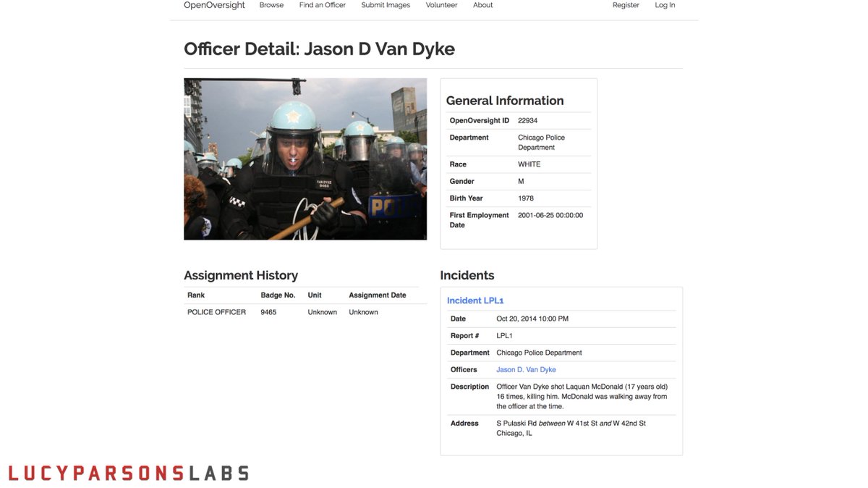
Task: Click the POLICE OFFICER rank cell
Action: (216, 313)
